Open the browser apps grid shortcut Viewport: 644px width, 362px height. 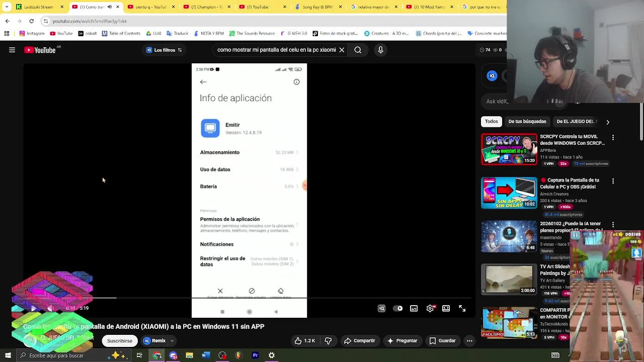(7, 34)
